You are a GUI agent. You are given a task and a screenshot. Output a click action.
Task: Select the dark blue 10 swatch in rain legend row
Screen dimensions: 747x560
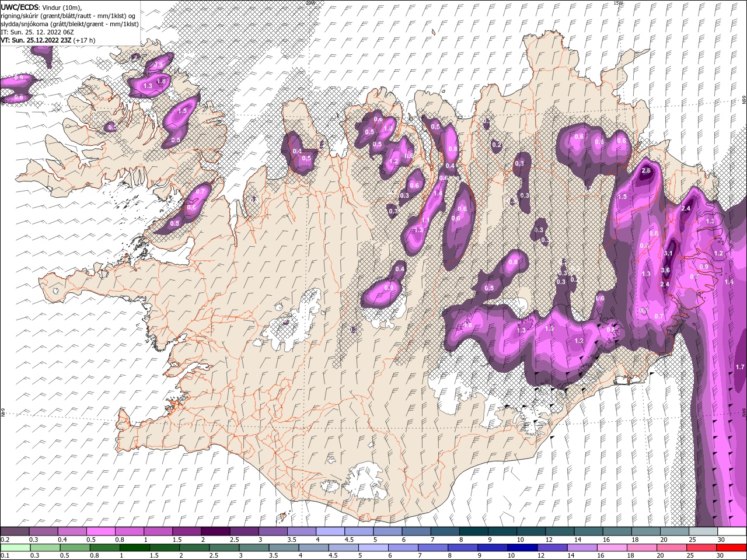click(x=522, y=548)
